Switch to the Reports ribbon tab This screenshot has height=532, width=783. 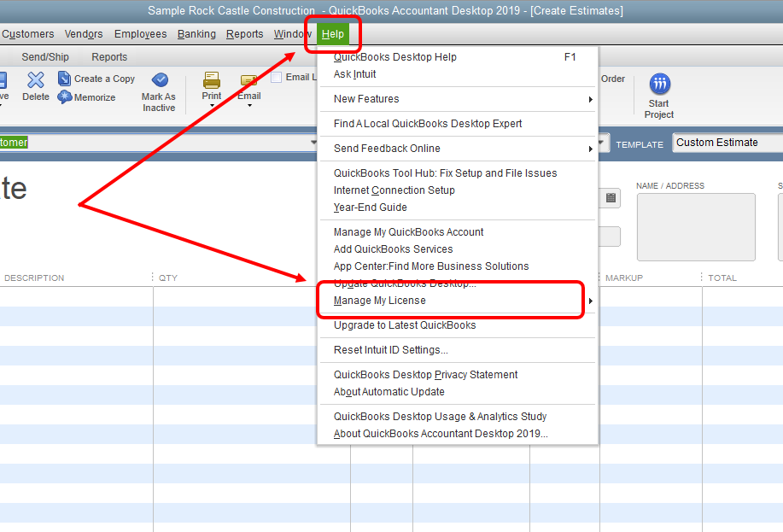109,57
